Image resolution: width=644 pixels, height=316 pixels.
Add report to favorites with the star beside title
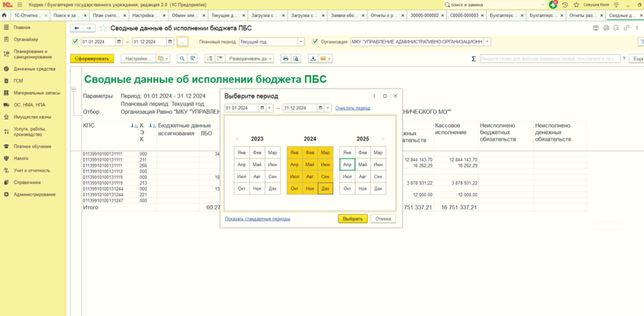click(103, 28)
